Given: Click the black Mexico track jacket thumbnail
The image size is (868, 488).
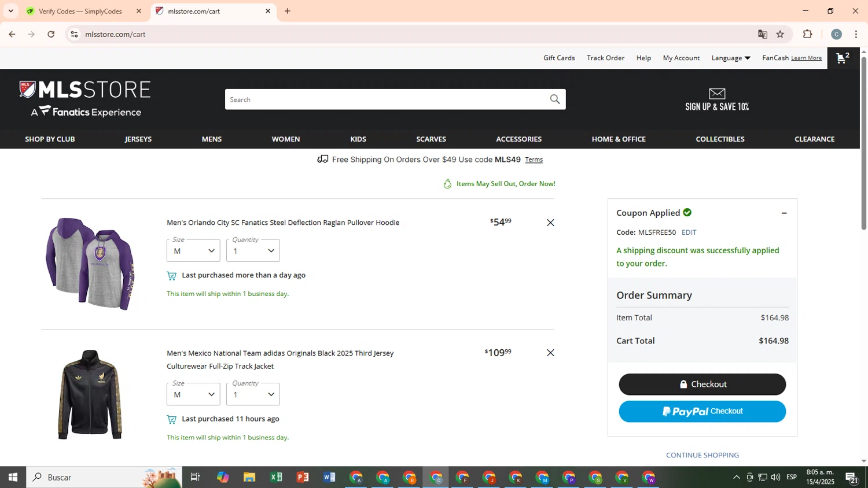Looking at the screenshot, I should point(90,394).
